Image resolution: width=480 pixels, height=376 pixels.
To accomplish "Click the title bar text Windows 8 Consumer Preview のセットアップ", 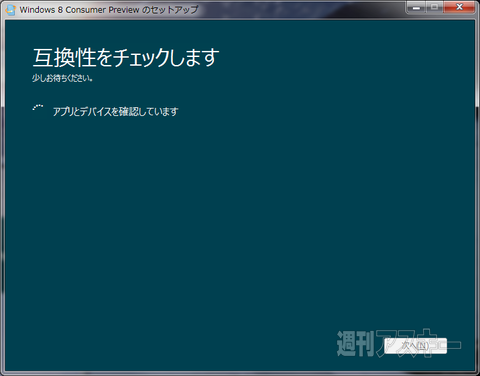I will [x=109, y=10].
